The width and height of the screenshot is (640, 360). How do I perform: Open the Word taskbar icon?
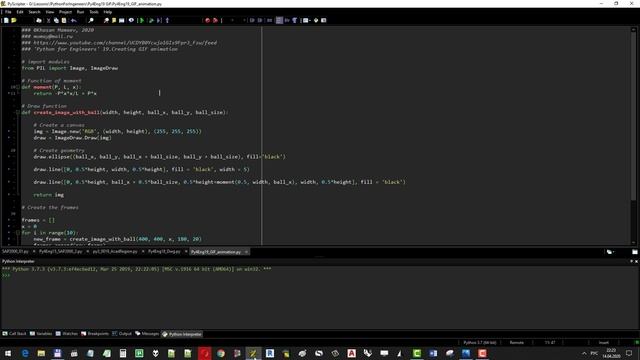433,353
